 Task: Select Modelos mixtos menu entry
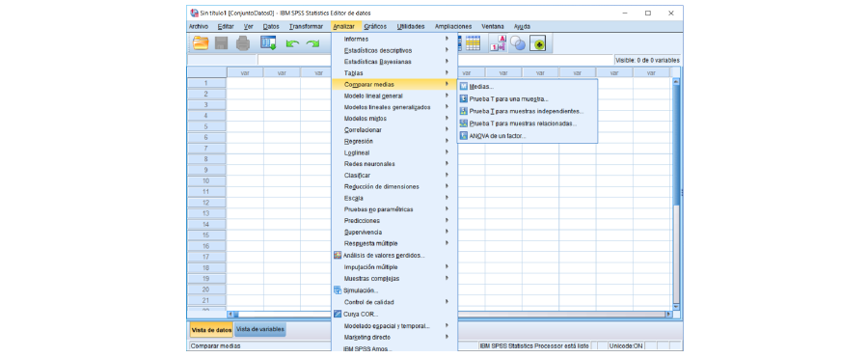pos(394,119)
